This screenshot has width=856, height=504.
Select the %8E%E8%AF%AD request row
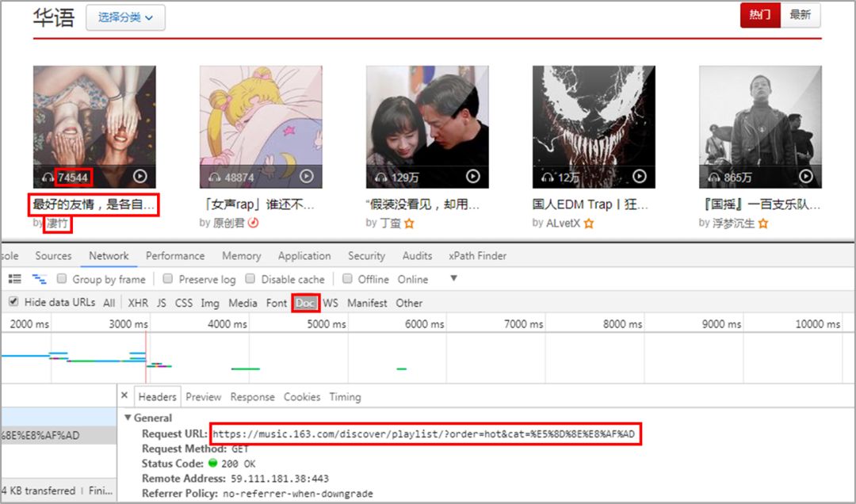(x=59, y=435)
